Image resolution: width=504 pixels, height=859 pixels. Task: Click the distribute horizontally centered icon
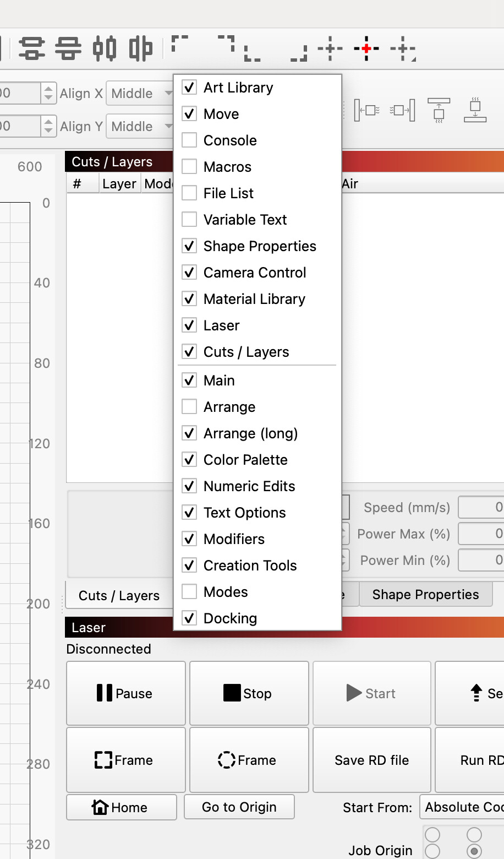tap(105, 48)
